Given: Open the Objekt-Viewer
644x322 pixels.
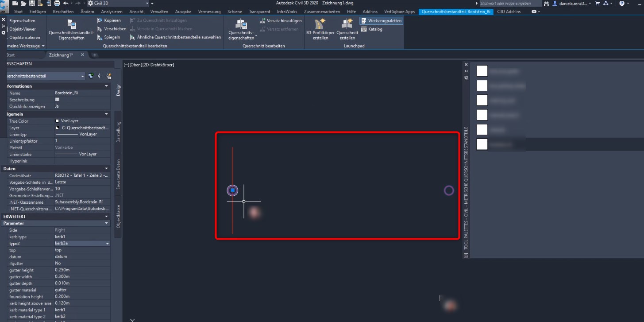Looking at the screenshot, I should point(22,29).
